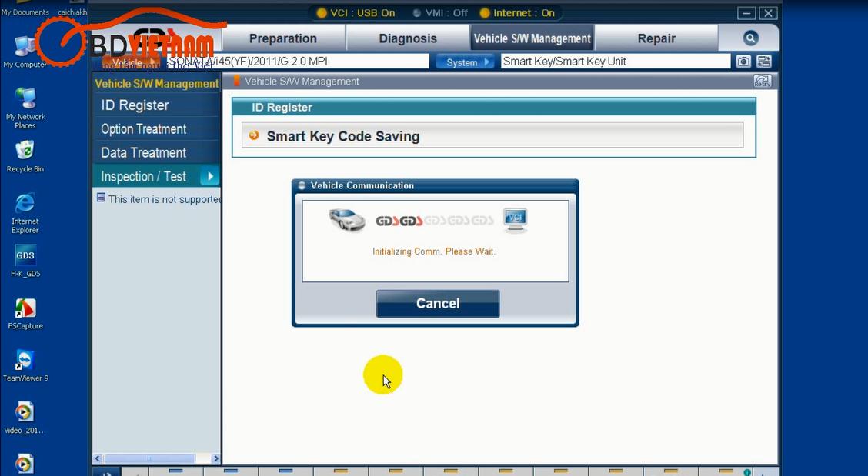Click the screenshot camera icon
Viewport: 868px width, 476px height.
(x=743, y=62)
